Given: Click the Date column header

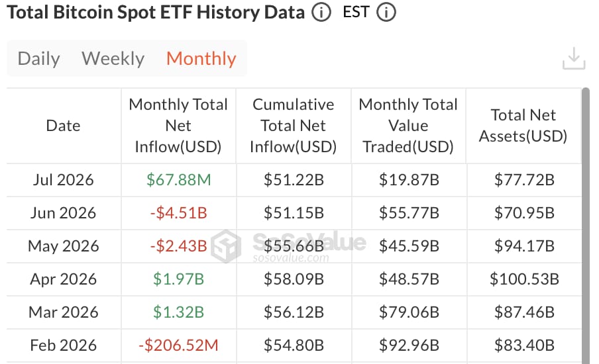Looking at the screenshot, I should [63, 126].
